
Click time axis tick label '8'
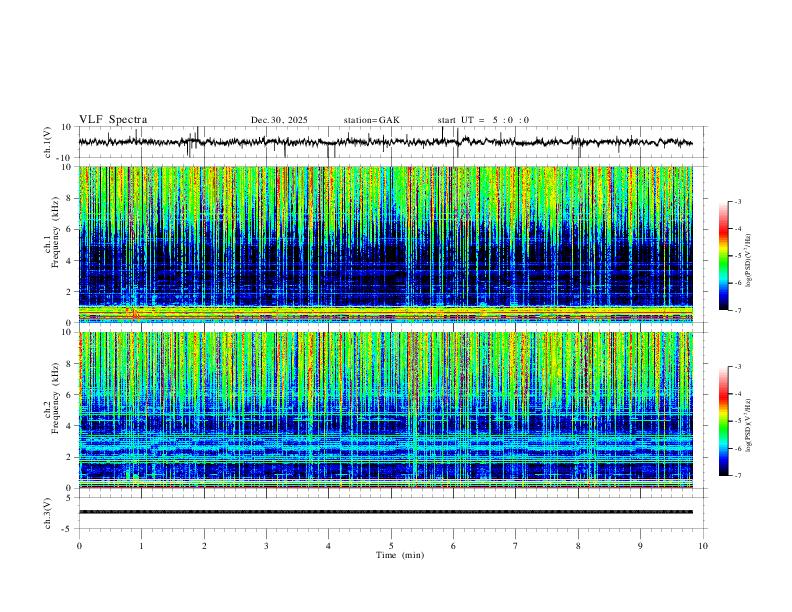578,546
